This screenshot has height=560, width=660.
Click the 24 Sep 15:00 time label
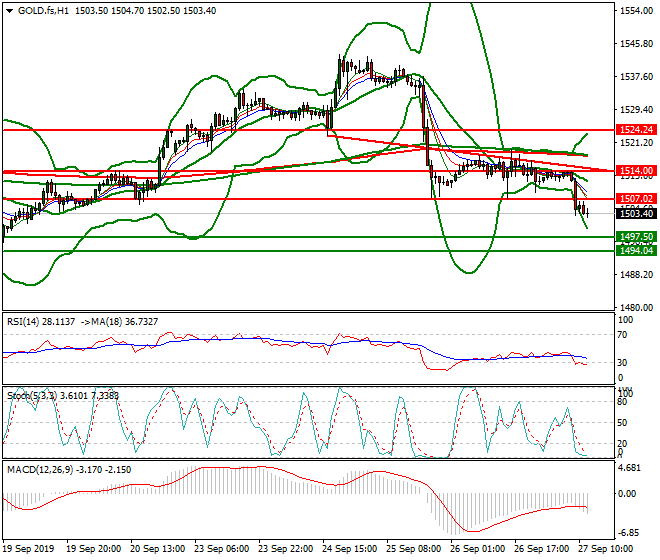click(349, 549)
